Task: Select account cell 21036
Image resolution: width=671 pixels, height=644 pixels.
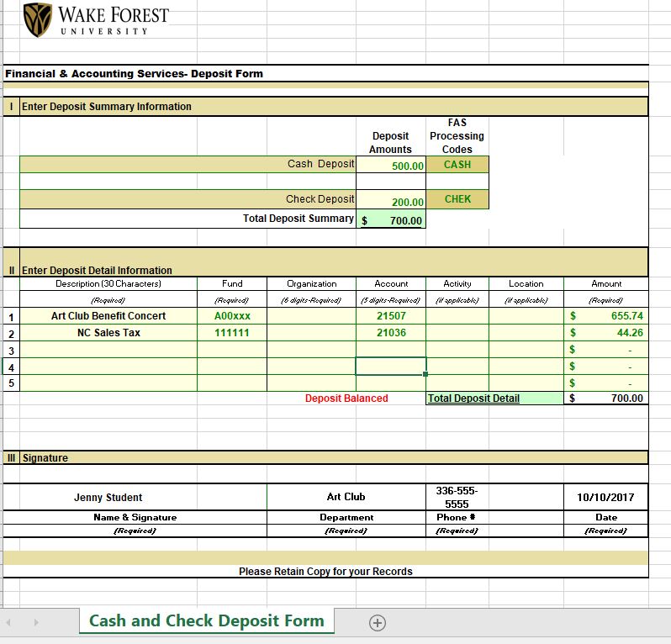Action: click(x=391, y=332)
